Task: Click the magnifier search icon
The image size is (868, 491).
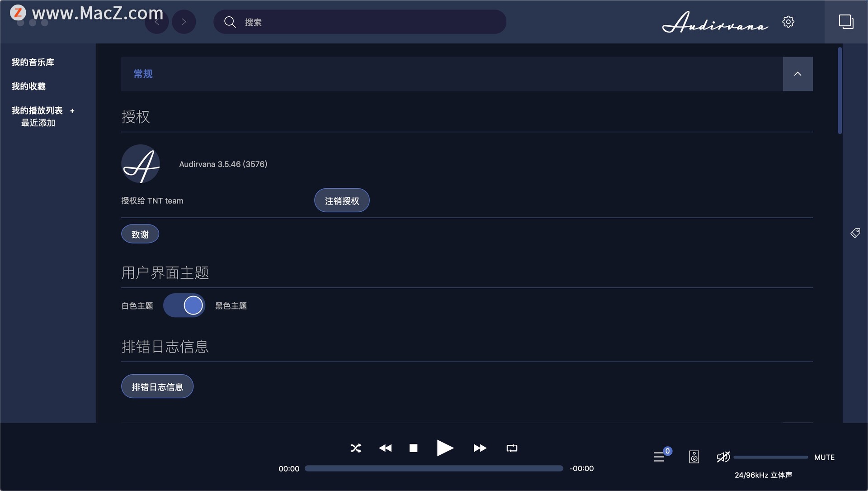Action: pyautogui.click(x=230, y=22)
